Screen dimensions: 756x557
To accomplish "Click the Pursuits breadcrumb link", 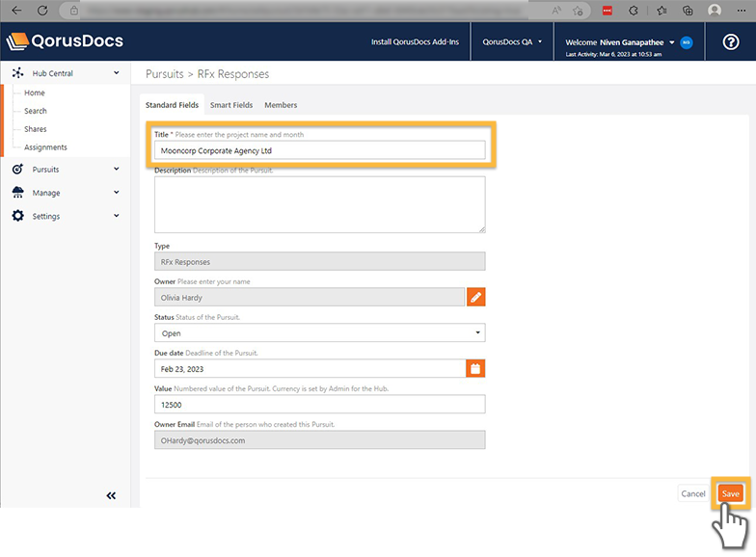I will point(164,74).
